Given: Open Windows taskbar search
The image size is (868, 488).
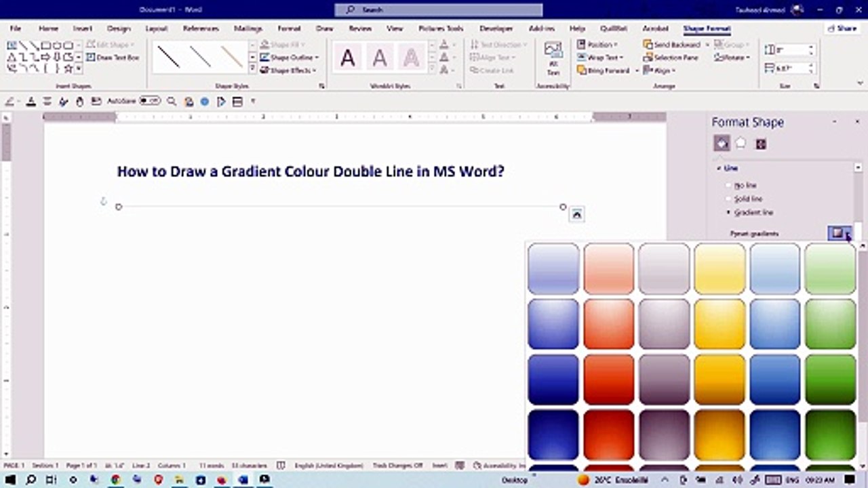Looking at the screenshot, I should pyautogui.click(x=31, y=480).
